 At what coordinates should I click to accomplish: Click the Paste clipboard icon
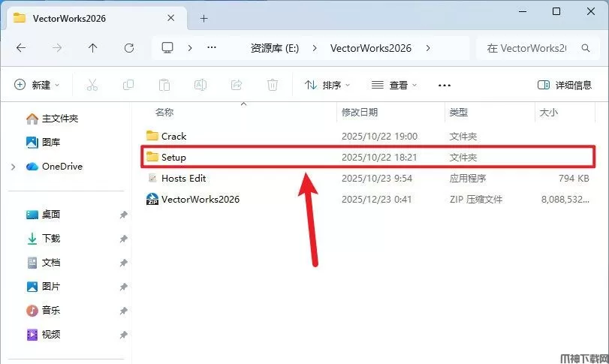164,85
